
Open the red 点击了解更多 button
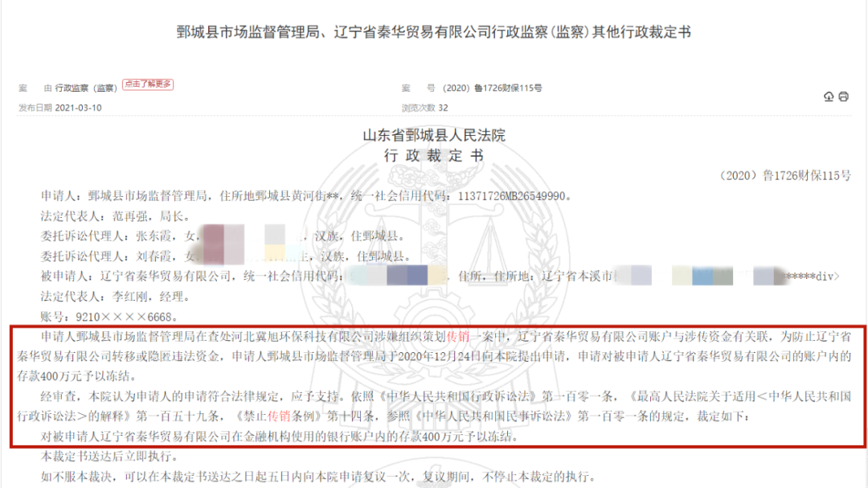pyautogui.click(x=148, y=84)
